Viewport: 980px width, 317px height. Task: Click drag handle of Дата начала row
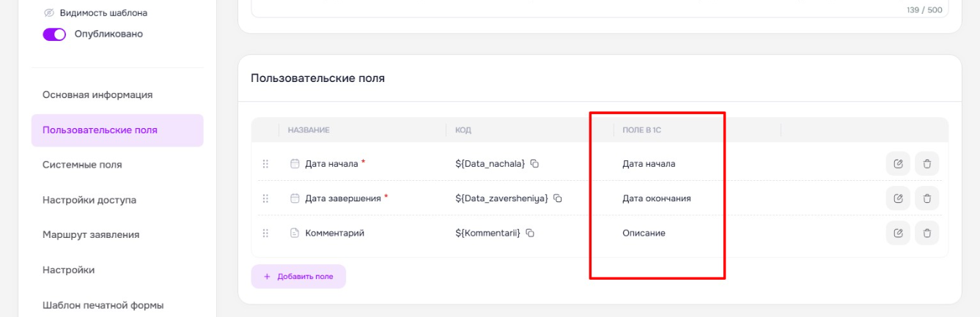(265, 164)
